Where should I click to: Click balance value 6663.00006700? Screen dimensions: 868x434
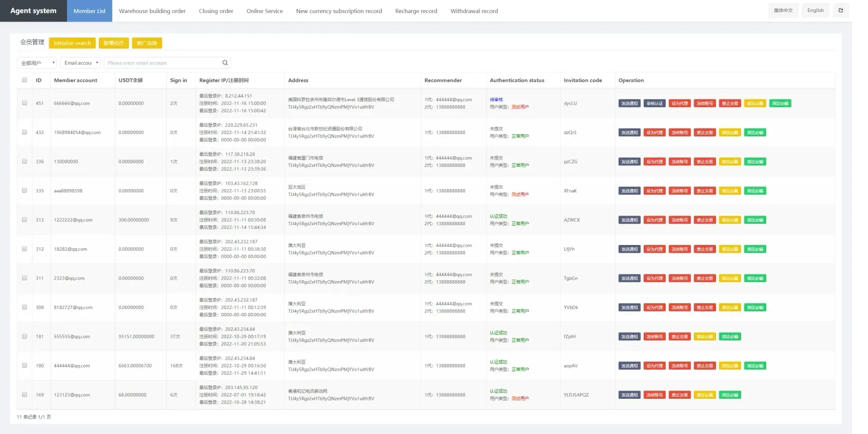click(x=135, y=366)
